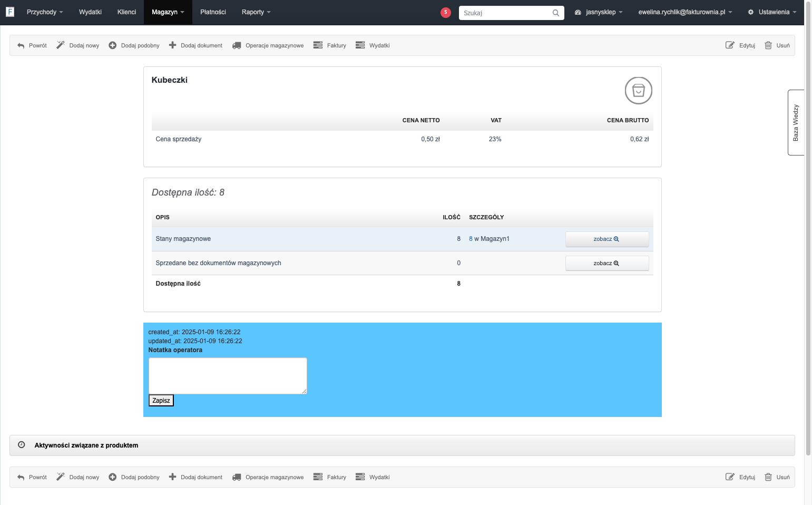
Task: Go to the Płatności menu item
Action: point(213,12)
